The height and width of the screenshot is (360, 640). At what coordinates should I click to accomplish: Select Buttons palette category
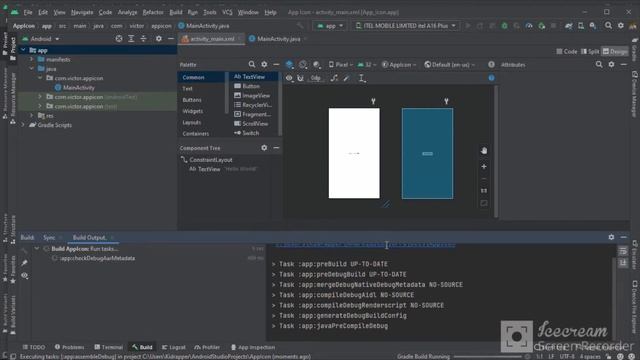pos(192,100)
